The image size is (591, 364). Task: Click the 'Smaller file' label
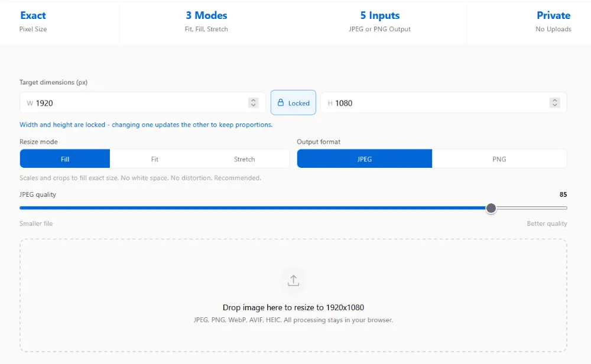[36, 223]
